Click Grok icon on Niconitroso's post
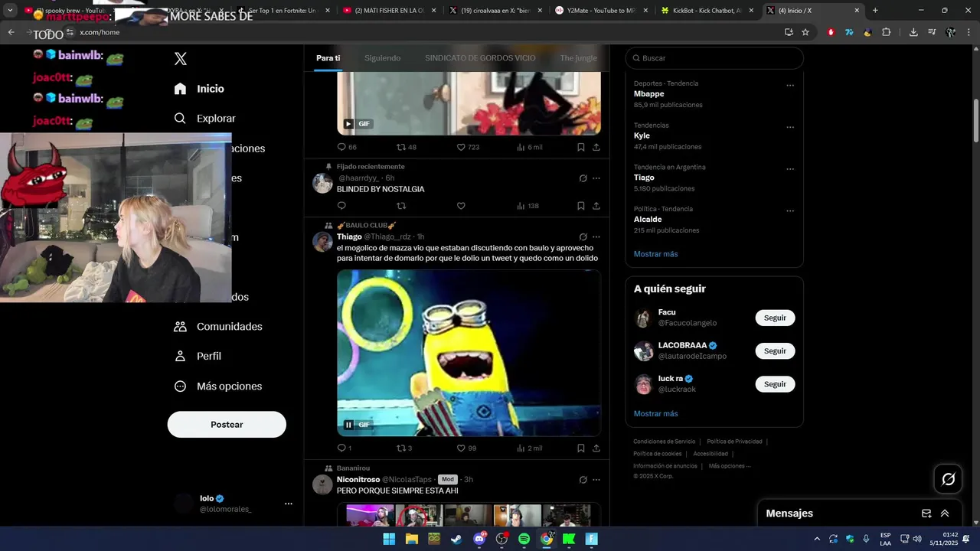The image size is (980, 551). tap(583, 480)
